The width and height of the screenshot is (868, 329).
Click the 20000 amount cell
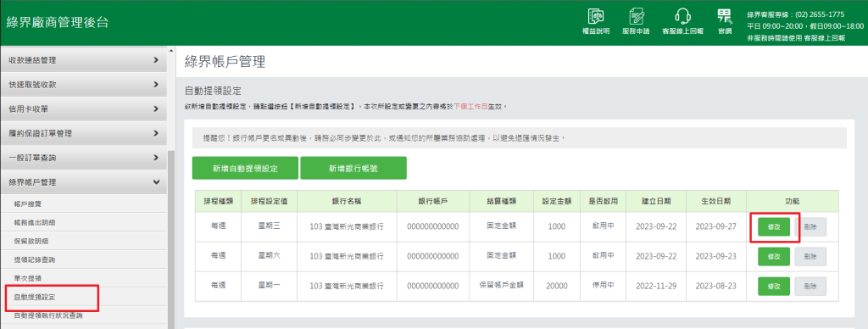[556, 286]
